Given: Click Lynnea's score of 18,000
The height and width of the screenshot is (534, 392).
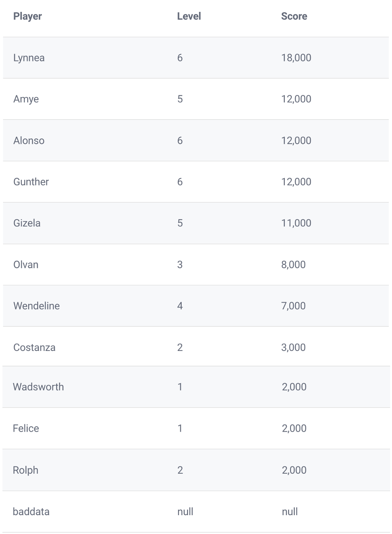Looking at the screenshot, I should (296, 58).
